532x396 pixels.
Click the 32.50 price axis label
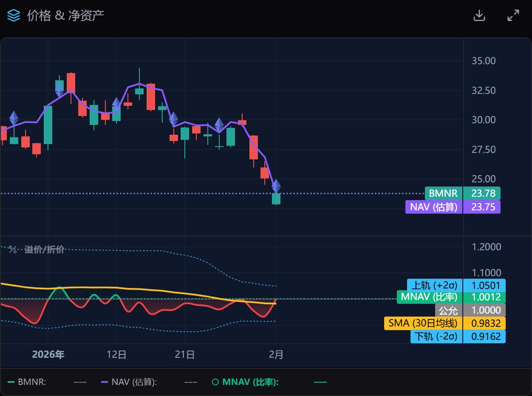coord(483,90)
